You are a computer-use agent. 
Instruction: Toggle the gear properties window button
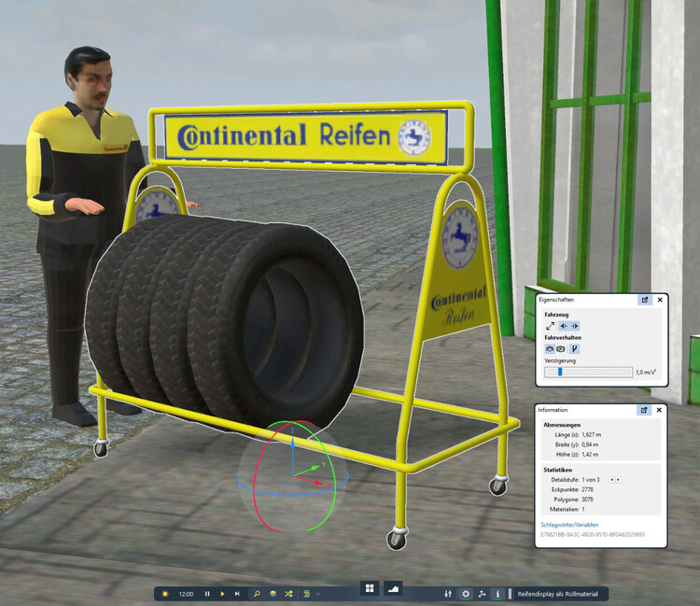point(466,594)
